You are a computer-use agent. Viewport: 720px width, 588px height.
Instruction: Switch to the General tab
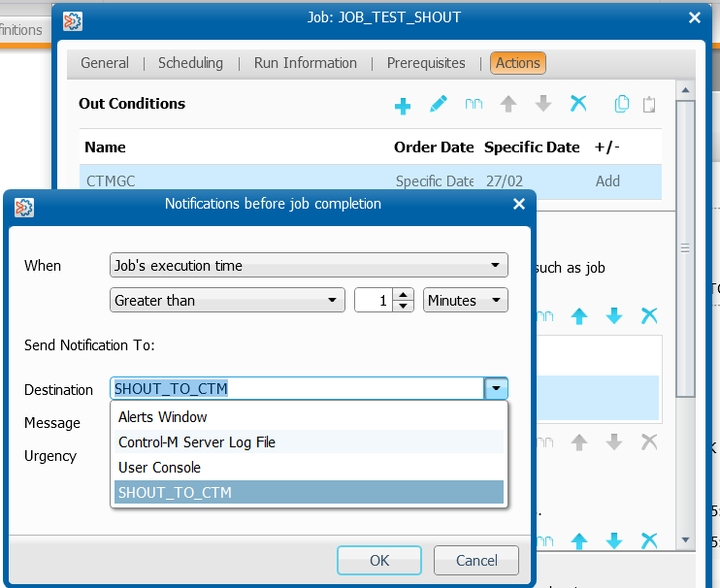click(105, 63)
